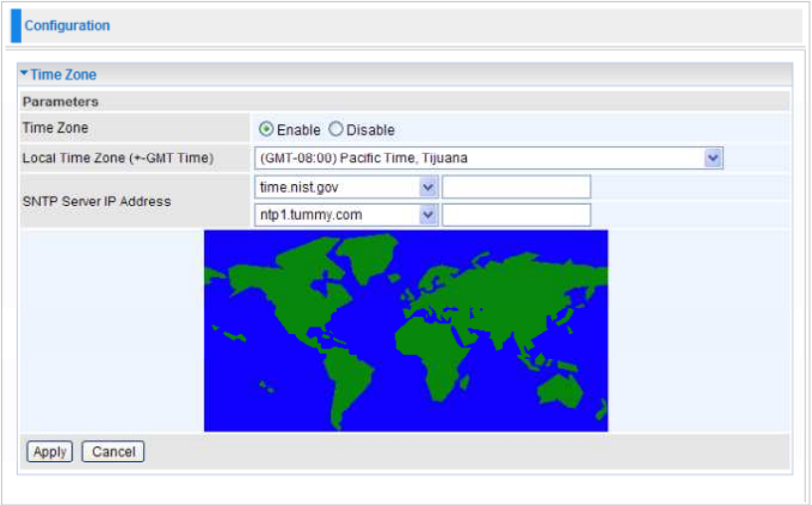The height and width of the screenshot is (505, 812).
Task: Select the Enable radio button
Action: 266,129
